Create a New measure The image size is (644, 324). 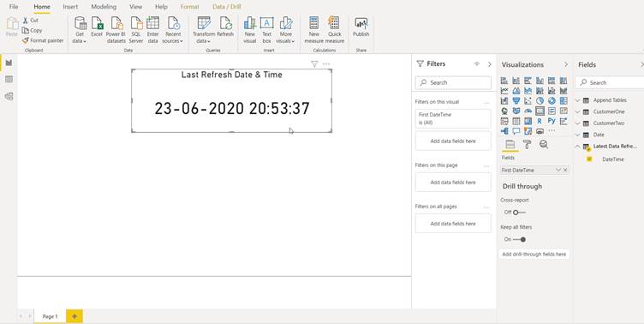click(x=313, y=30)
